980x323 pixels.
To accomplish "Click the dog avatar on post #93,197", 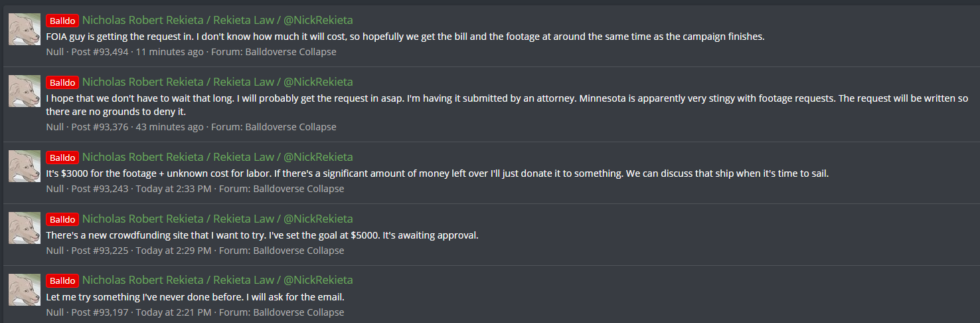I will tap(24, 290).
